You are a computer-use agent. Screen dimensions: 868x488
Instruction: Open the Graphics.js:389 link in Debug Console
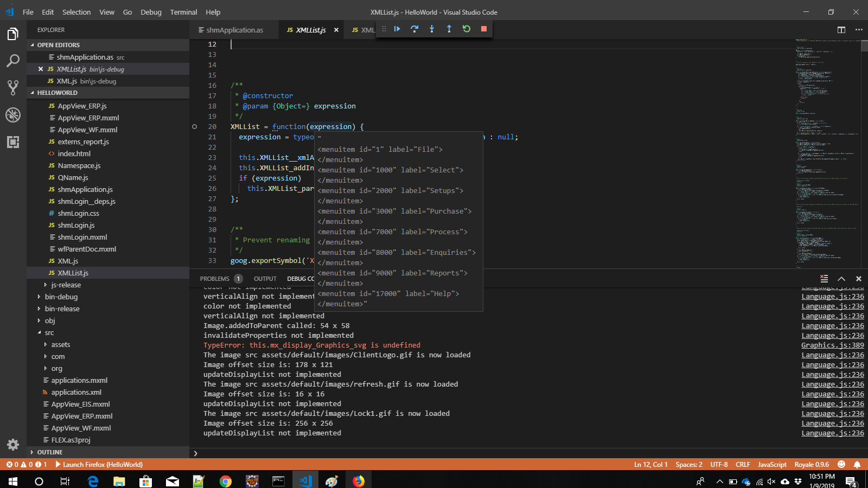[832, 345]
